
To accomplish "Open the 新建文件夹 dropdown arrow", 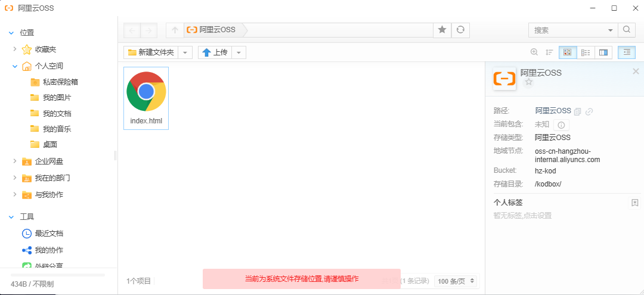I will [x=185, y=52].
